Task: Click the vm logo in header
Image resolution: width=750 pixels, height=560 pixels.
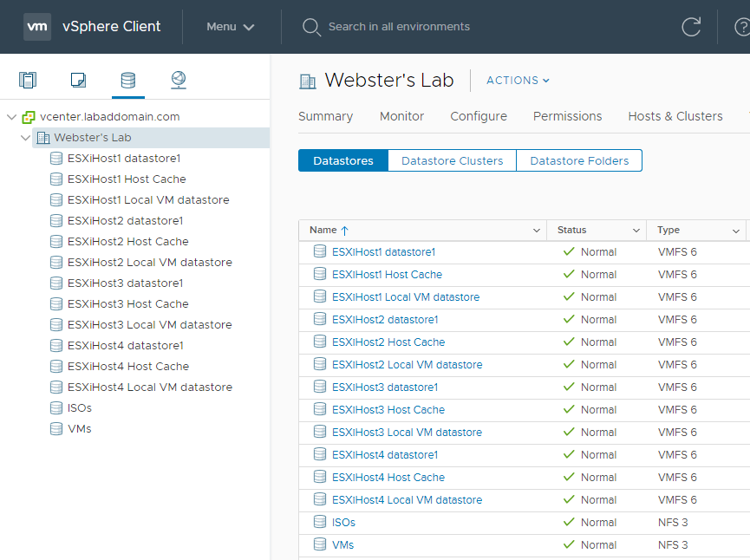Action: pos(37,26)
